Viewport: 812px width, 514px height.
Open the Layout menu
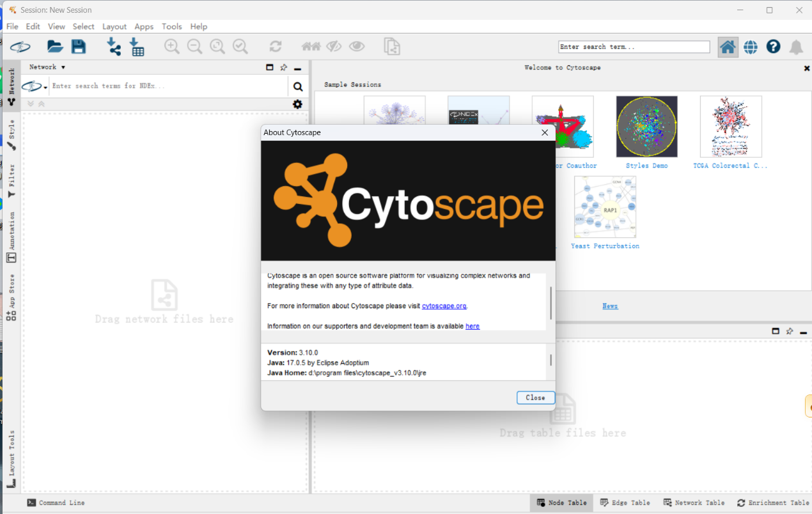click(114, 26)
